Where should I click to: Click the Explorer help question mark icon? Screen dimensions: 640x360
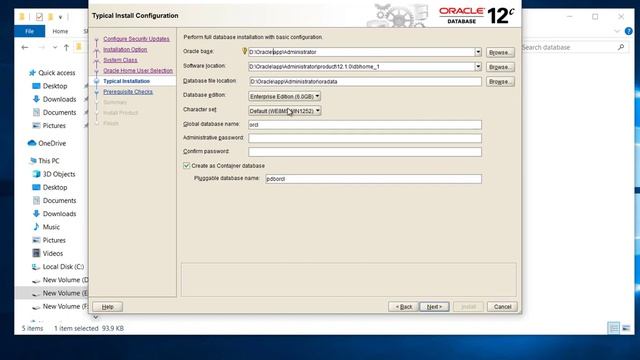[629, 31]
